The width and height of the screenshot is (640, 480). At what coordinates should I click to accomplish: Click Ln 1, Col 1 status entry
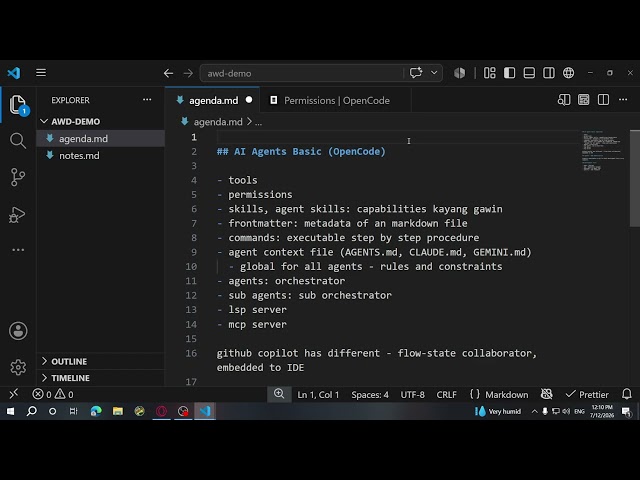pos(318,395)
